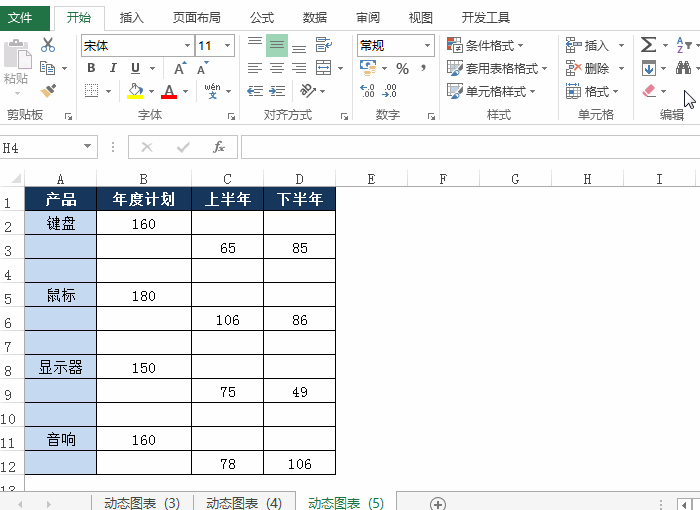
Task: Expand the merge cells arrow
Action: pos(341,68)
